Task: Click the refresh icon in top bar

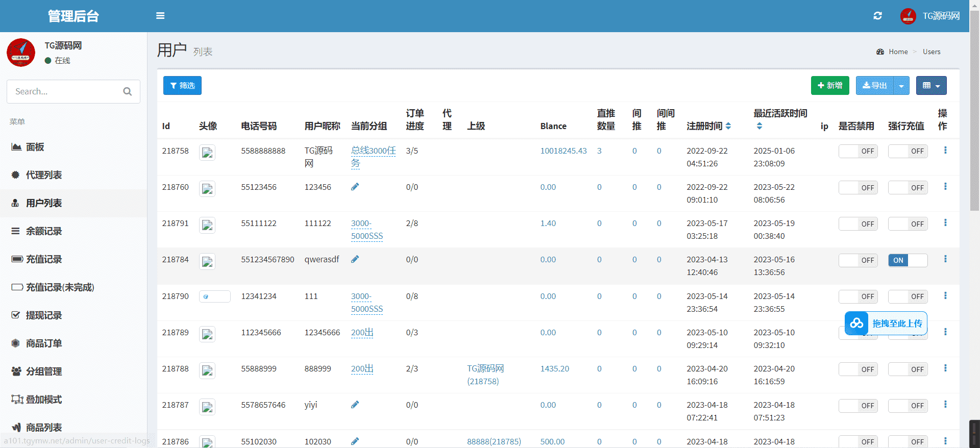Action: coord(877,16)
